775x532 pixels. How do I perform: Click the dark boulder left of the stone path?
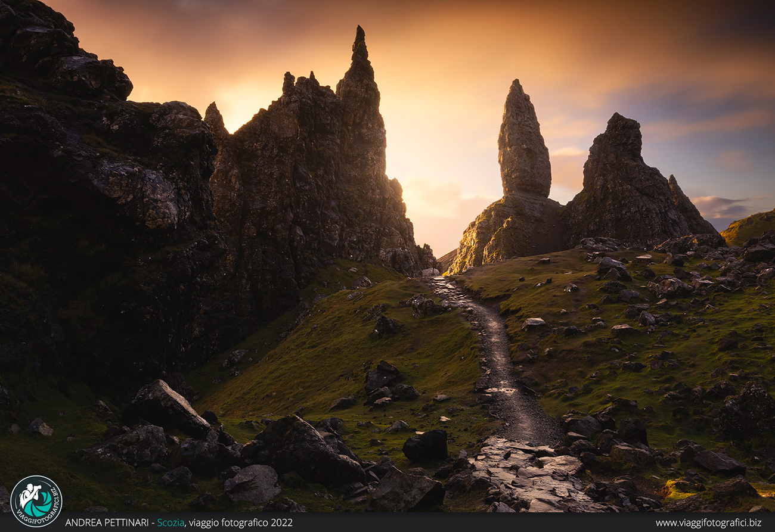[425, 445]
